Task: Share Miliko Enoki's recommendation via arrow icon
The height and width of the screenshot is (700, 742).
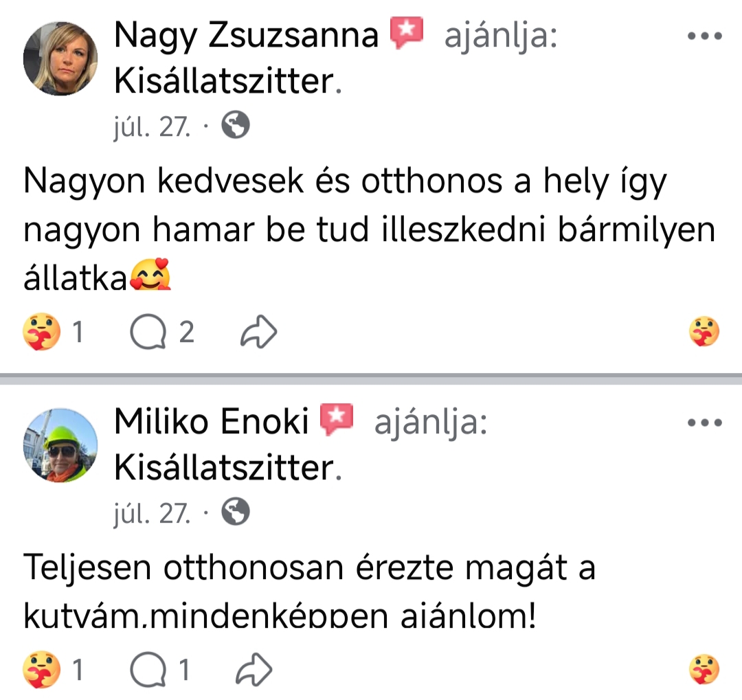Action: click(254, 670)
